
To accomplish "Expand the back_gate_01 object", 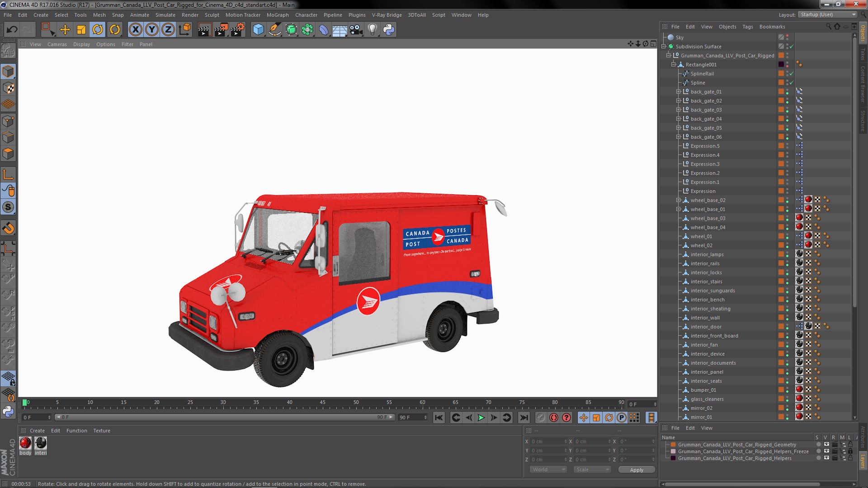I will tap(678, 92).
